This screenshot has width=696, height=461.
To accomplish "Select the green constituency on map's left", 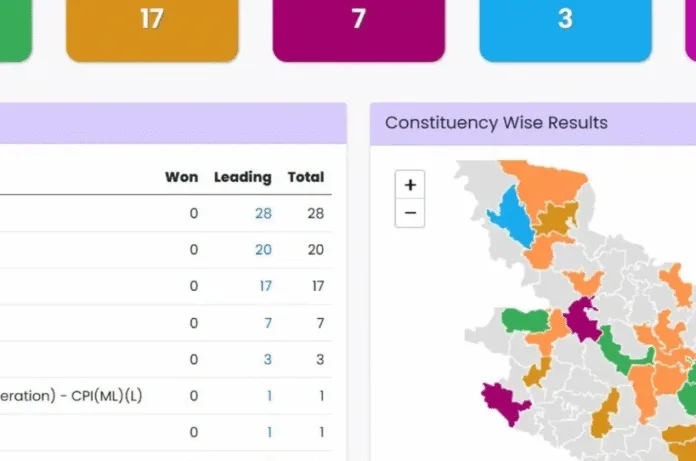I will click(525, 320).
